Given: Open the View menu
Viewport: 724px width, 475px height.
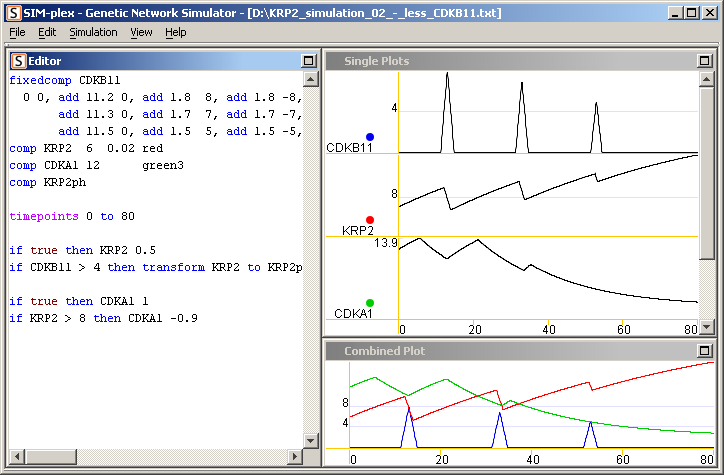Looking at the screenshot, I should tap(141, 32).
